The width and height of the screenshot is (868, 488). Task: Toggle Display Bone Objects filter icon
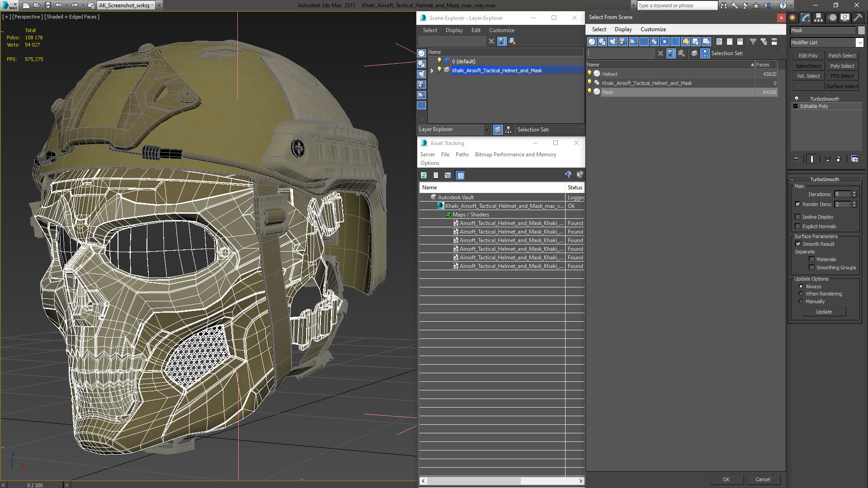(x=675, y=42)
